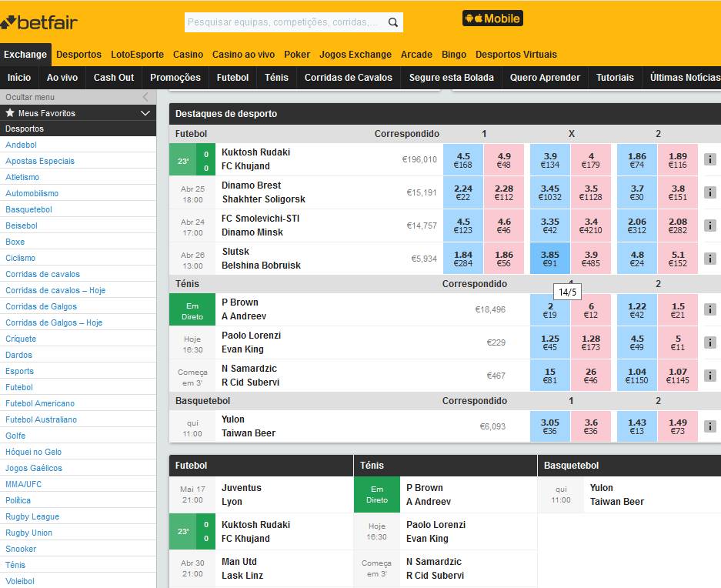Back N Samardzic at 15
Viewport: 721px width, 588px height.
tap(550, 376)
